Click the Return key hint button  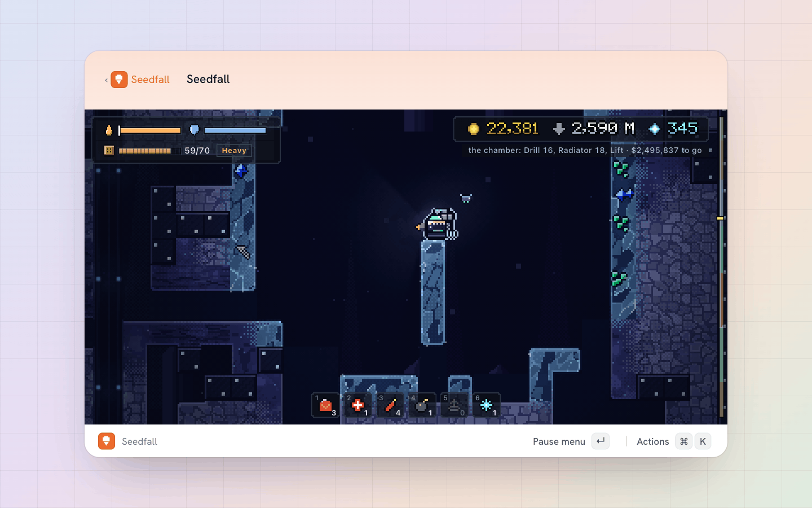tap(601, 441)
